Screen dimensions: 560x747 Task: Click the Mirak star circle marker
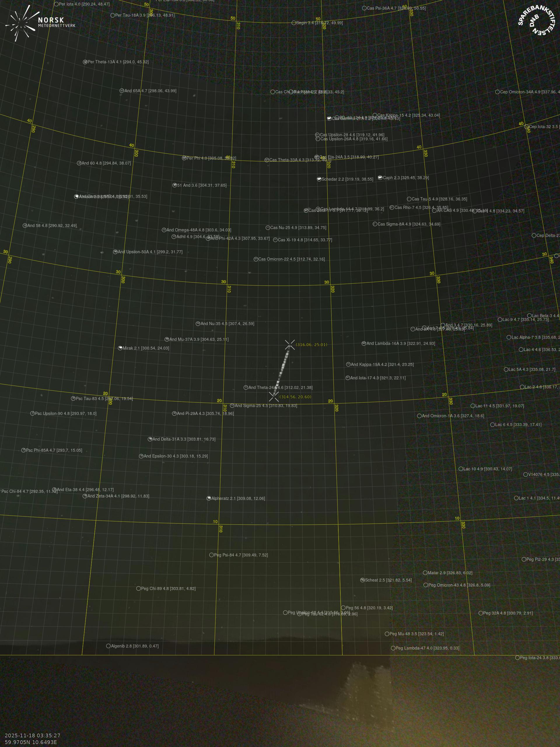120,348
